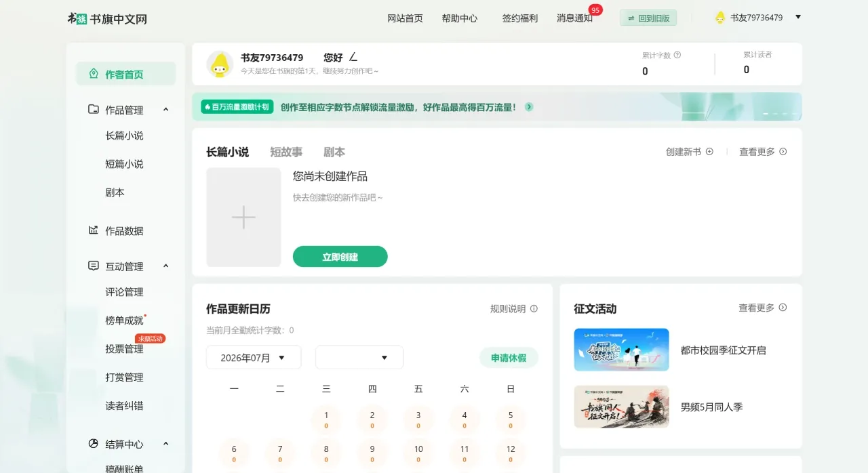Click the 申请休假 button
The width and height of the screenshot is (868, 473).
click(509, 358)
